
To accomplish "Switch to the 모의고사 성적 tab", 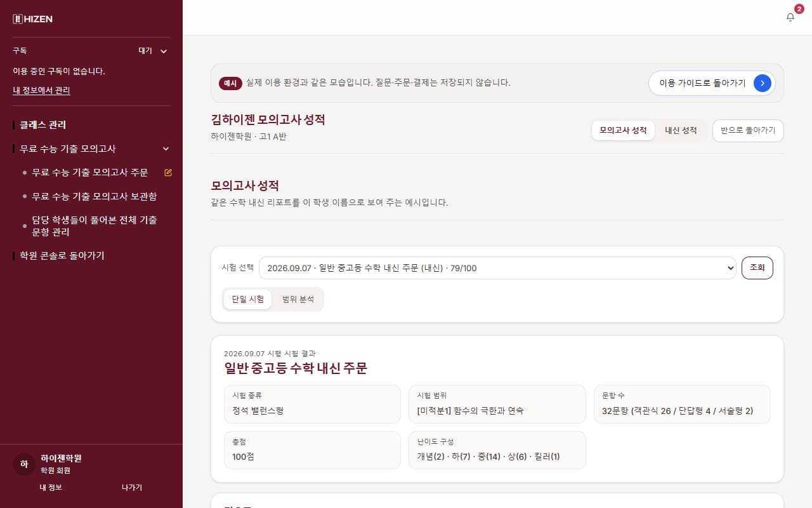I will [x=623, y=130].
